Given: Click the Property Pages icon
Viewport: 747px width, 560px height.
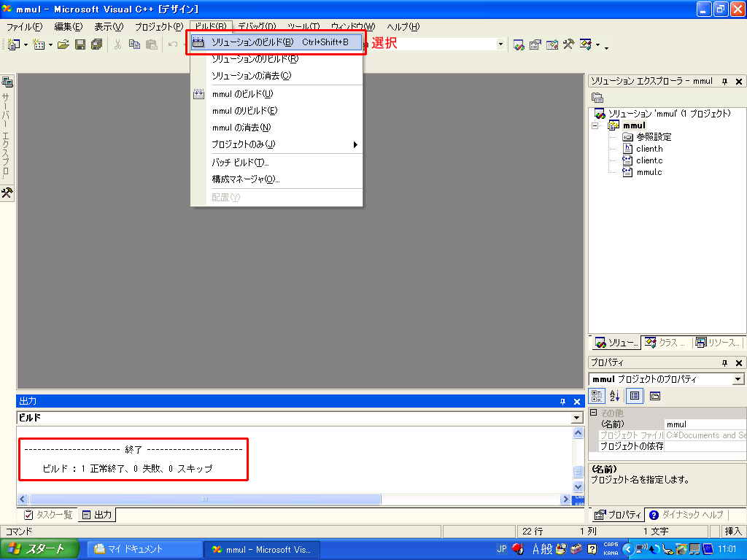Looking at the screenshot, I should click(655, 396).
